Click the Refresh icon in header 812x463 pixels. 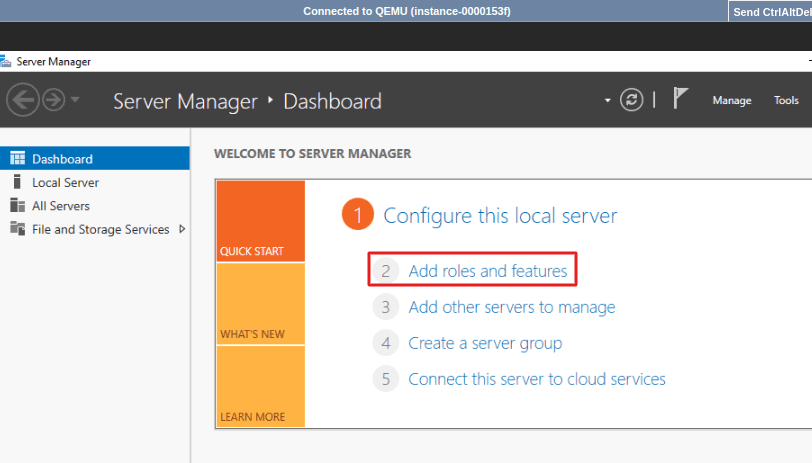[x=631, y=100]
